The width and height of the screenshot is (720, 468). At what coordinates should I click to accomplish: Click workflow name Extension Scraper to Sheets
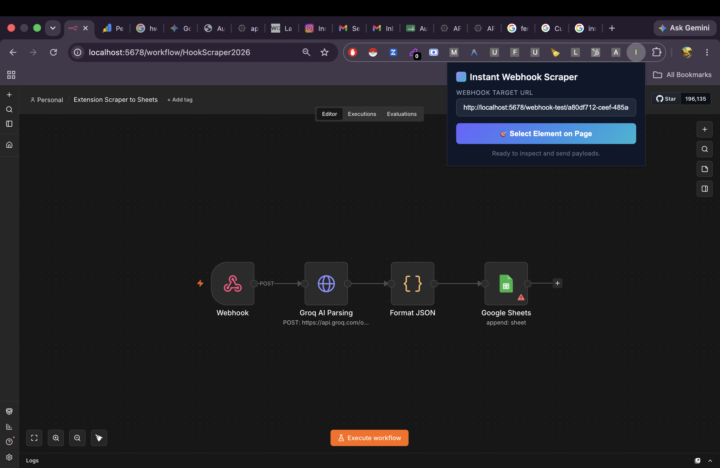115,100
